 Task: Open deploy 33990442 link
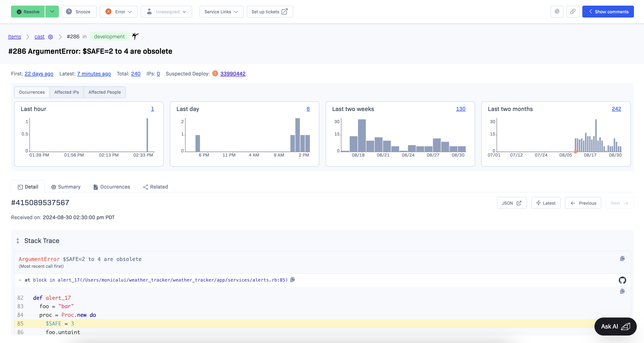[x=233, y=74]
